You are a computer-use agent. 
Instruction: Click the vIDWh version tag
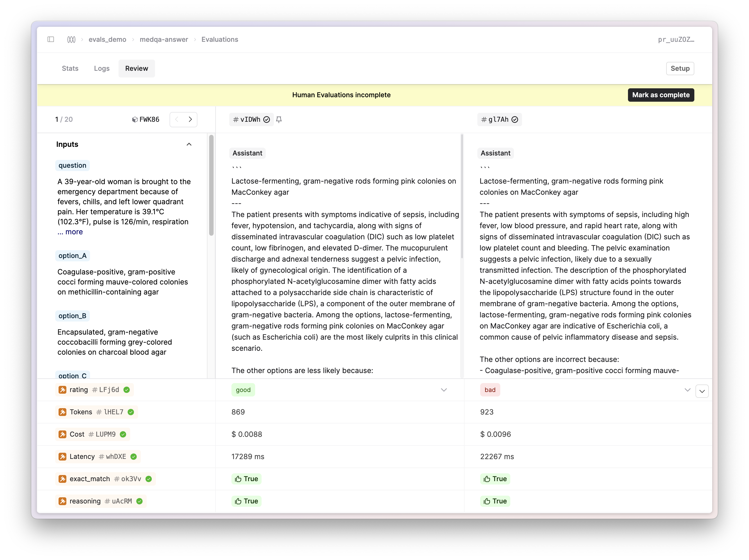[251, 120]
